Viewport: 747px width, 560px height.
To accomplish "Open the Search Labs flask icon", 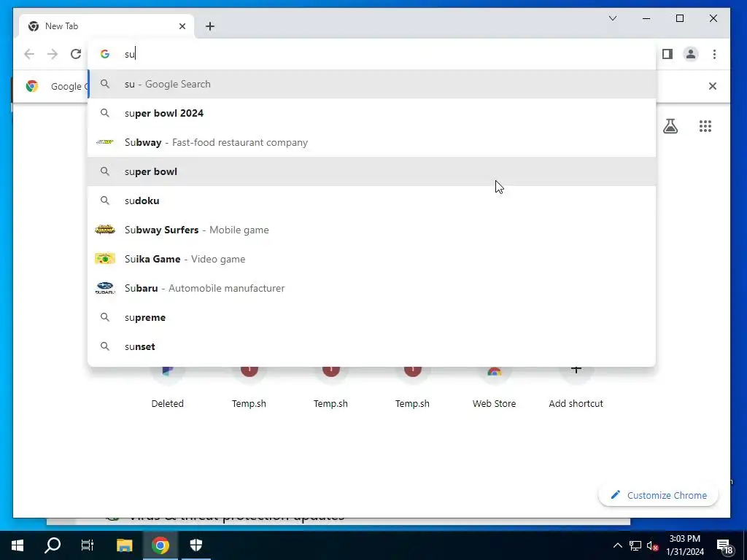I will pyautogui.click(x=670, y=126).
